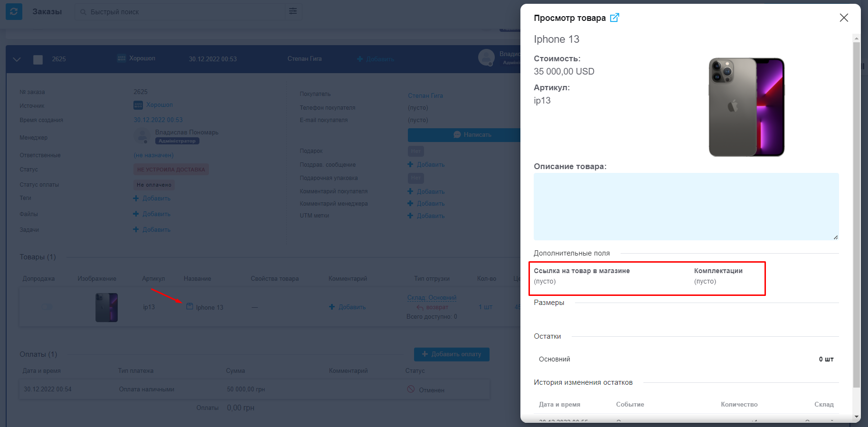Click the product icon beside Iphone 13

[x=189, y=306]
